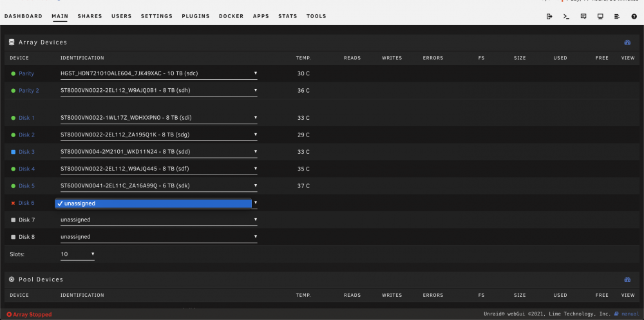This screenshot has width=644, height=320.
Task: Click green status dot next to Parity 2
Action: (x=13, y=90)
